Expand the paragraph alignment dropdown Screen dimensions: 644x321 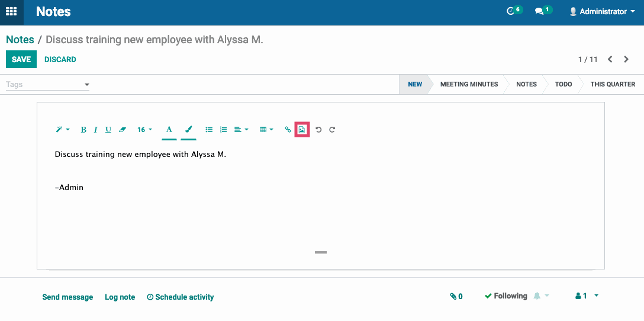coord(241,130)
